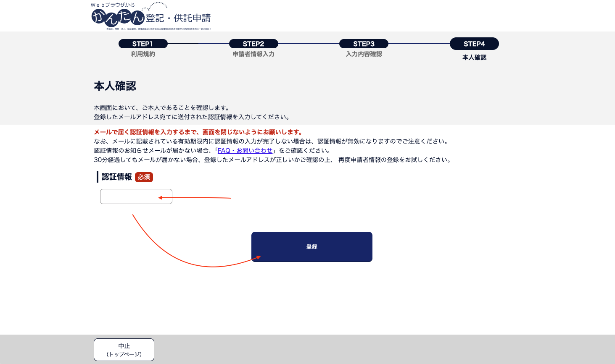Viewport: 615px width, 364px height.
Task: Click the STEP4 progress badge
Action: click(x=474, y=44)
